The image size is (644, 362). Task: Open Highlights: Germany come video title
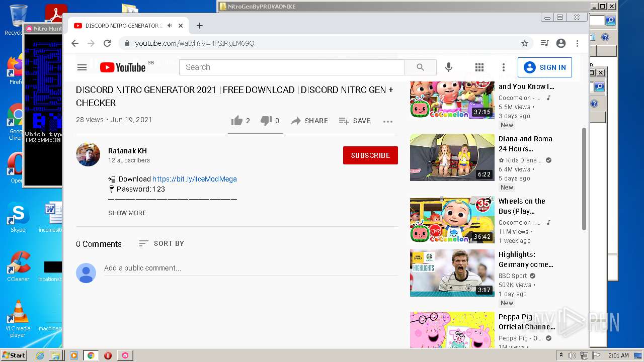pos(526,259)
